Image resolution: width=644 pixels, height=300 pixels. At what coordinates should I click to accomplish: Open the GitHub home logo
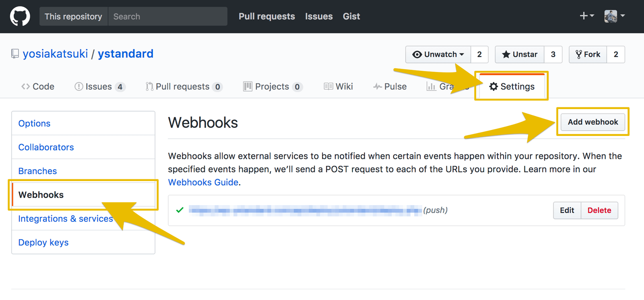click(20, 16)
